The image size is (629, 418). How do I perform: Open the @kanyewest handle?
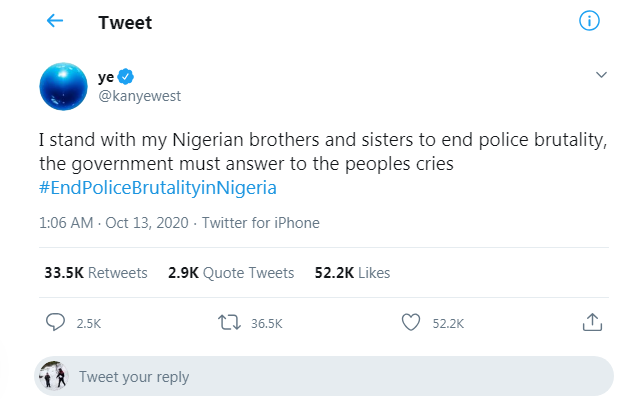(139, 96)
